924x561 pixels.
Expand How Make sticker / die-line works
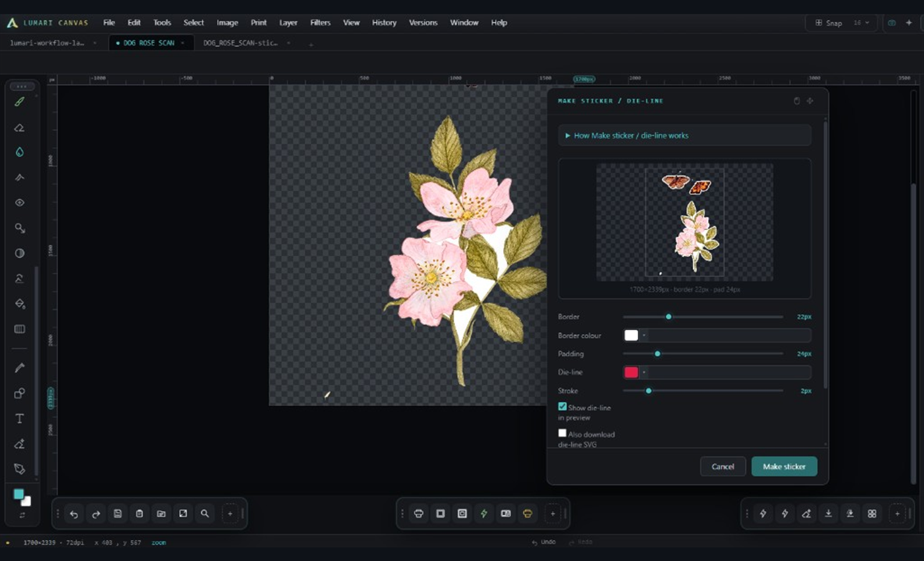684,135
